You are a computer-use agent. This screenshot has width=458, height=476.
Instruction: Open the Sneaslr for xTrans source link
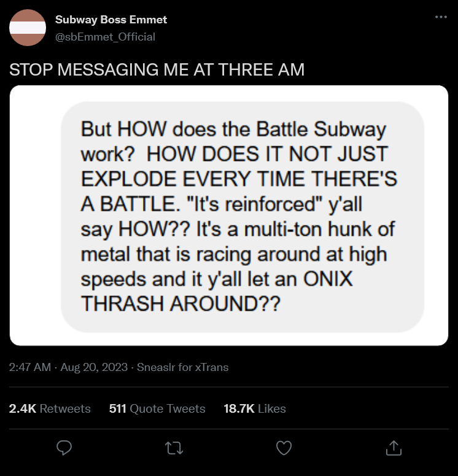182,367
